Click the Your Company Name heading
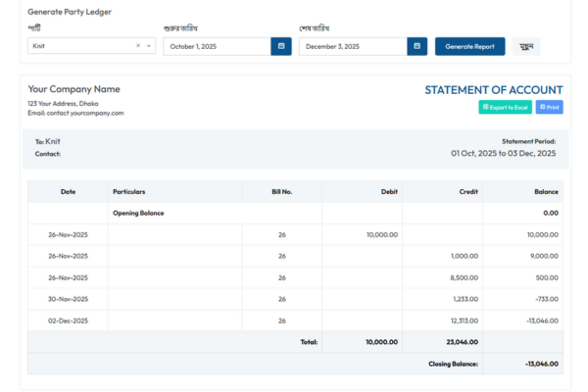Image resolution: width=588 pixels, height=392 pixels. tap(73, 89)
